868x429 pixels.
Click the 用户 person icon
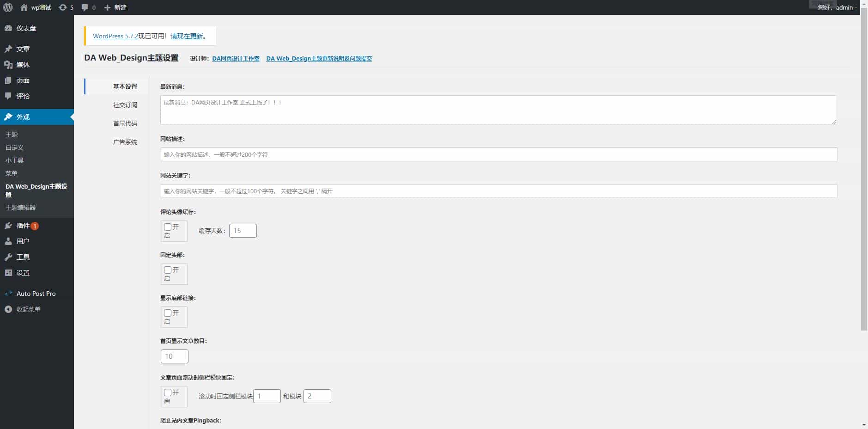tap(8, 241)
